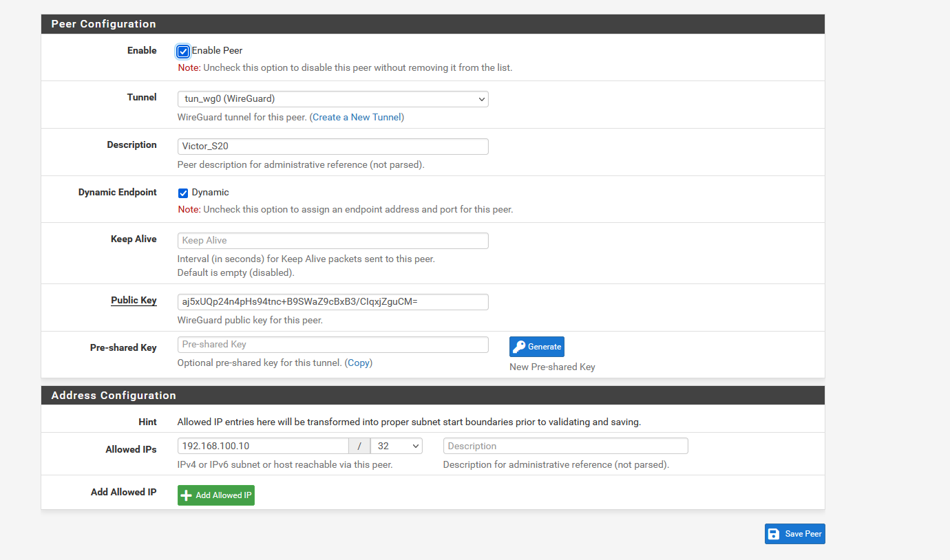Open the Tunnel tun_wg0 dropdown
This screenshot has width=950, height=560.
point(333,99)
